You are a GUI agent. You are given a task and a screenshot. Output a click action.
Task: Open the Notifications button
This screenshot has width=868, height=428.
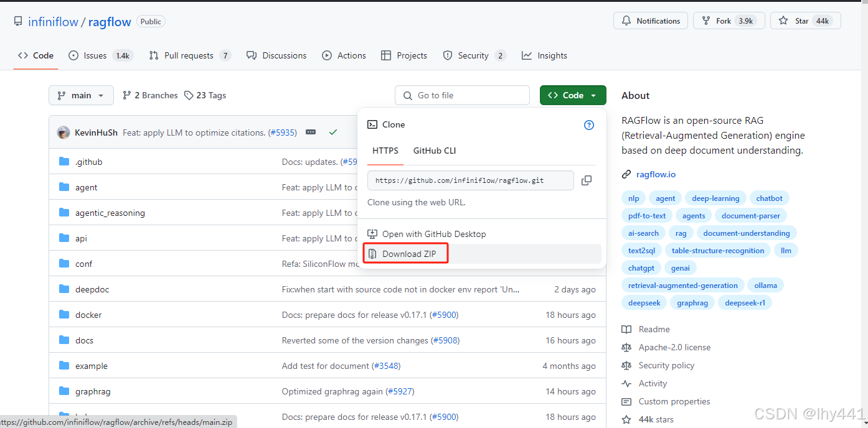[x=651, y=21]
